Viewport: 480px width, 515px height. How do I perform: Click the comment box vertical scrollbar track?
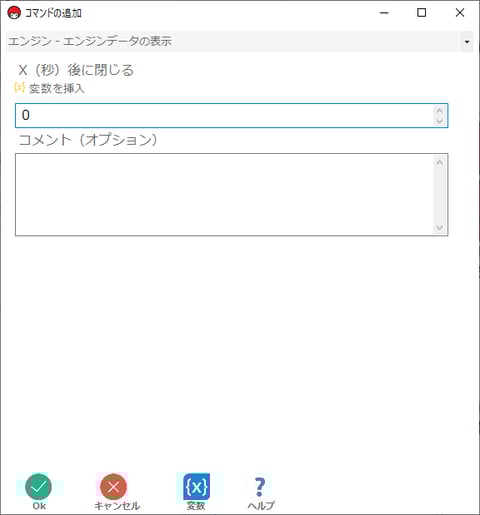(x=439, y=195)
